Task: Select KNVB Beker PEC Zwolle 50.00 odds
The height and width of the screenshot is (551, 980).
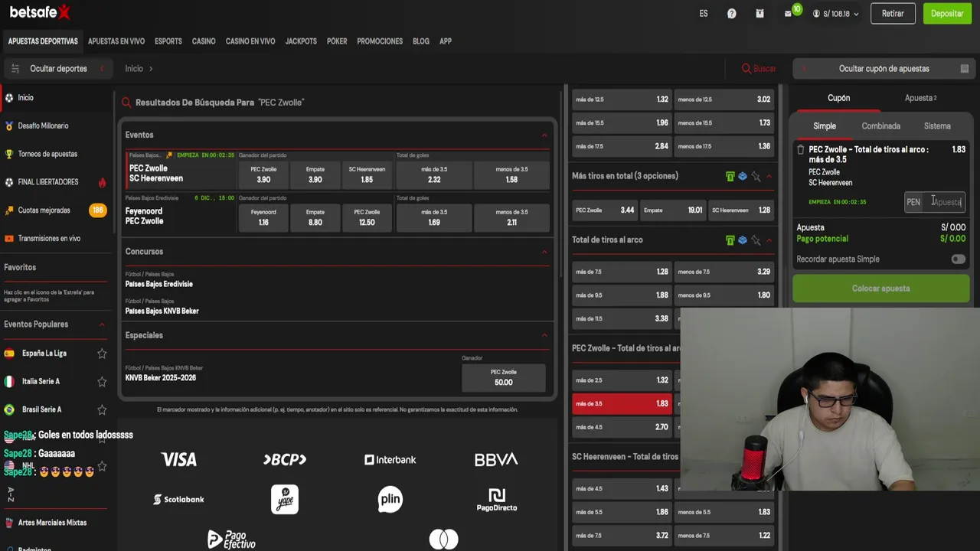Action: pyautogui.click(x=504, y=377)
